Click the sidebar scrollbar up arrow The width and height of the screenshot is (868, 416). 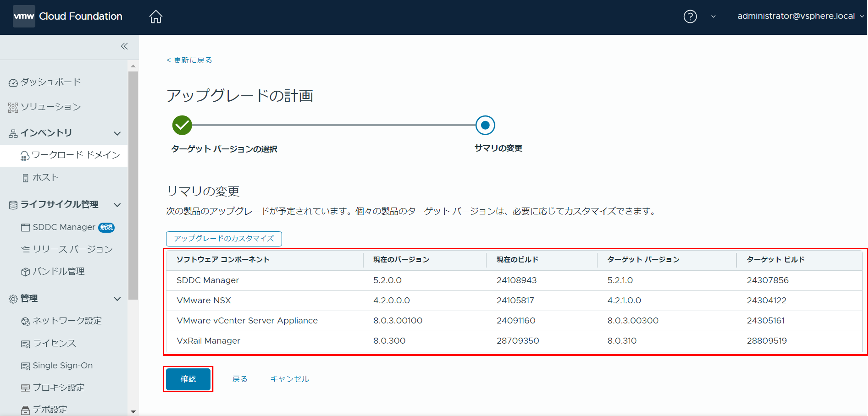[133, 66]
